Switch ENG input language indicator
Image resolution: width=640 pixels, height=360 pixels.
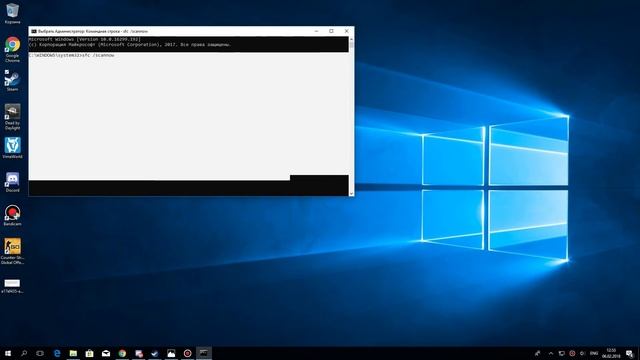tap(594, 353)
